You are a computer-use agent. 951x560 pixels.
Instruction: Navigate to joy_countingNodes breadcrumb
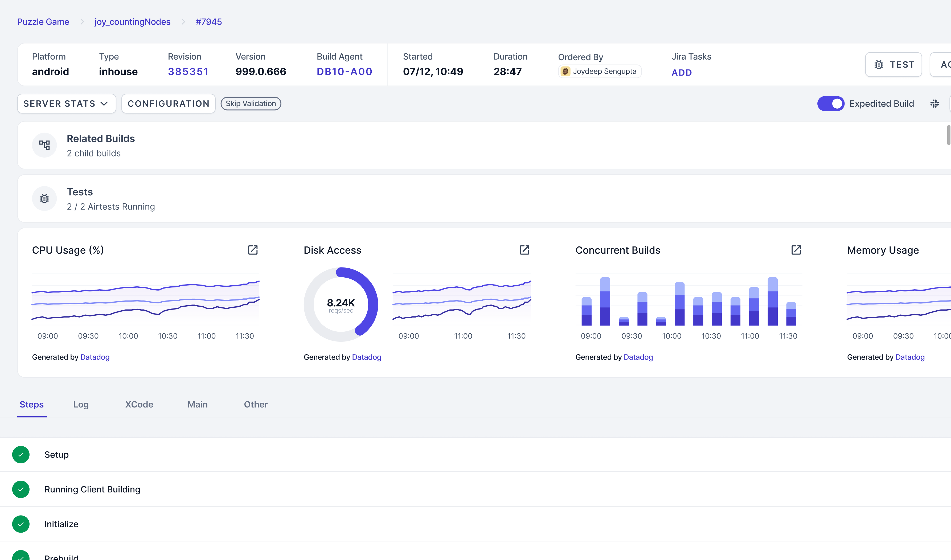pyautogui.click(x=132, y=22)
